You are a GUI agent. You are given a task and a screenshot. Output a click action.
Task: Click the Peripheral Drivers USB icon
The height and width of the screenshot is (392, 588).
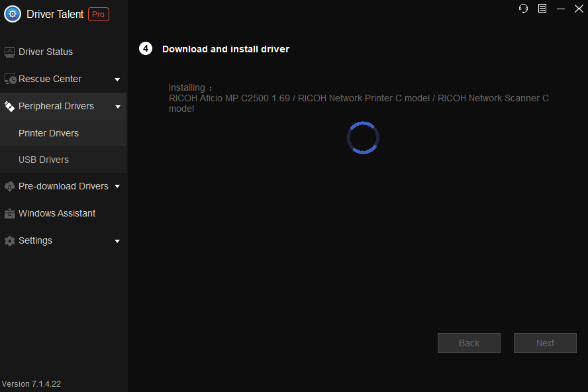9,107
